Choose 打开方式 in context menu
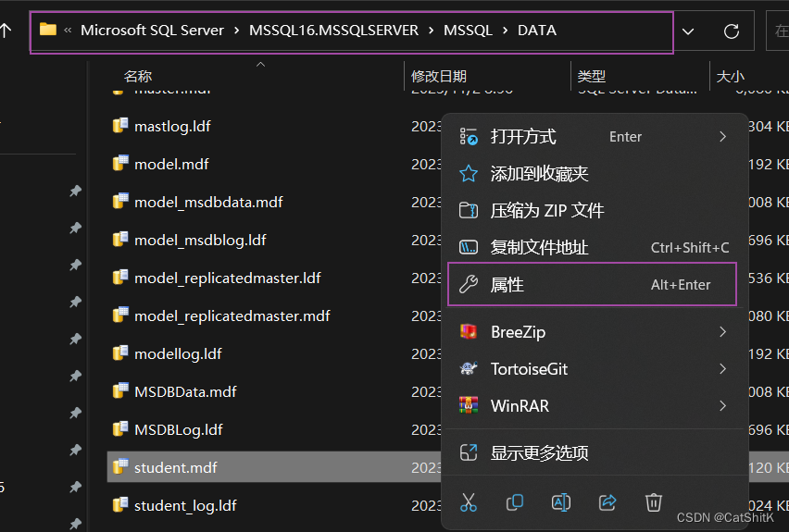The width and height of the screenshot is (789, 532). coord(596,137)
